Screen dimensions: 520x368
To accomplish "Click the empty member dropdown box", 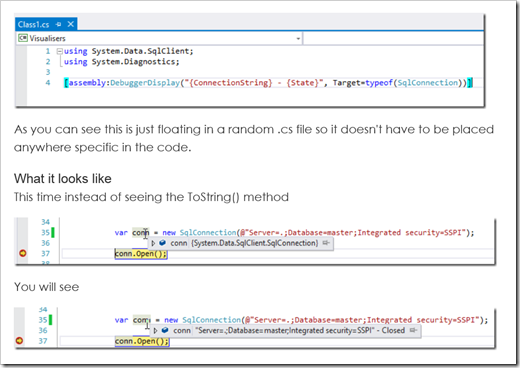I will [x=393, y=38].
